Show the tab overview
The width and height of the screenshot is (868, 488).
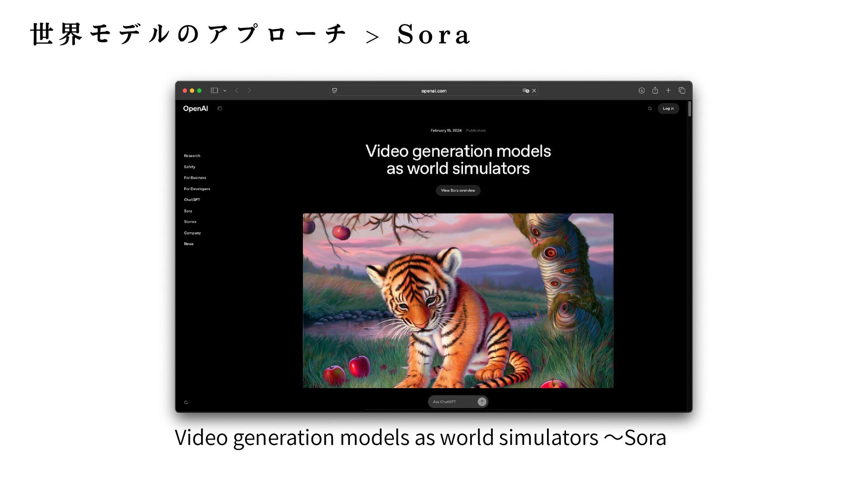pyautogui.click(x=682, y=90)
